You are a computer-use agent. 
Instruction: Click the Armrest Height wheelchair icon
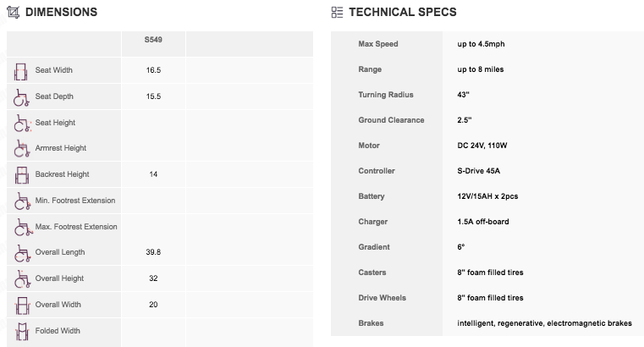click(x=22, y=149)
